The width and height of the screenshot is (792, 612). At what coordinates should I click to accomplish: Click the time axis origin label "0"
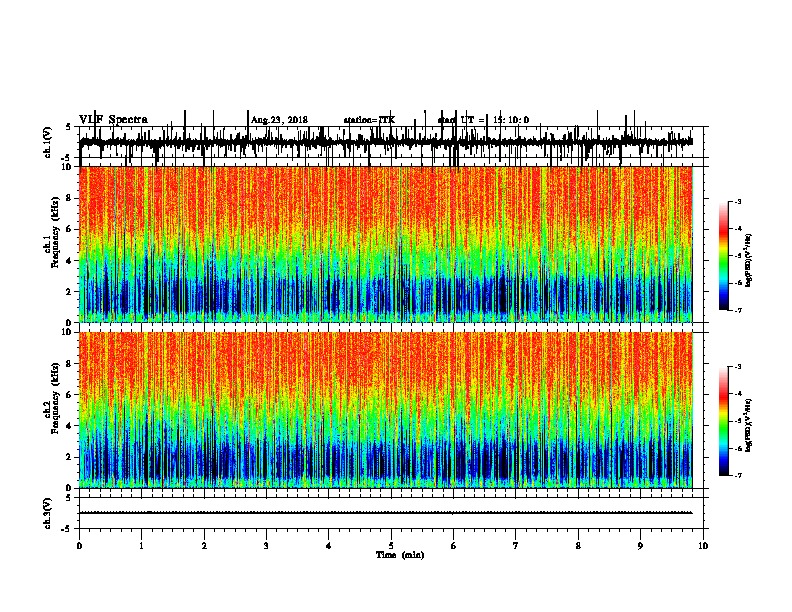[x=79, y=546]
